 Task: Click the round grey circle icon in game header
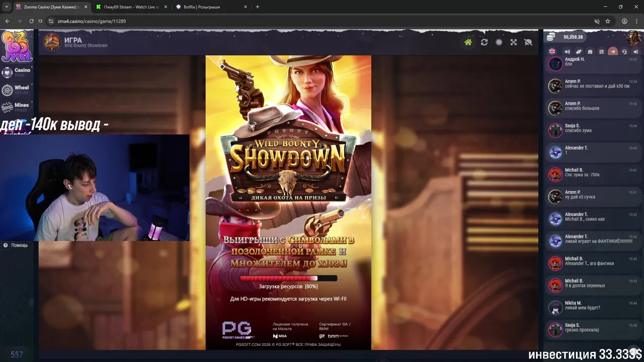coord(499,42)
